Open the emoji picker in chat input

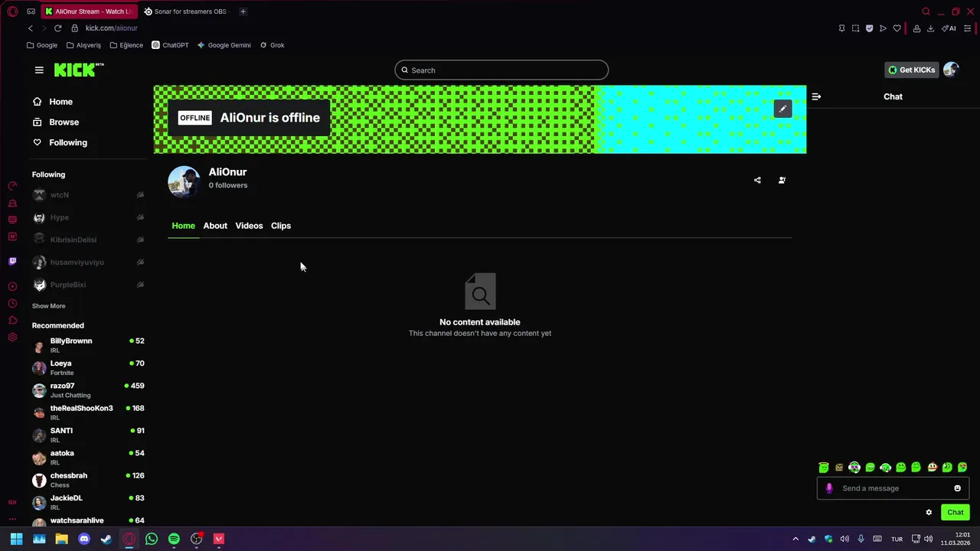coord(957,488)
